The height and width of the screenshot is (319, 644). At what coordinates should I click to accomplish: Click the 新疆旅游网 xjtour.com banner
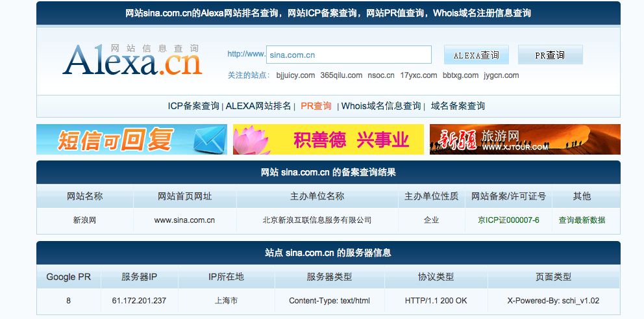pos(525,139)
